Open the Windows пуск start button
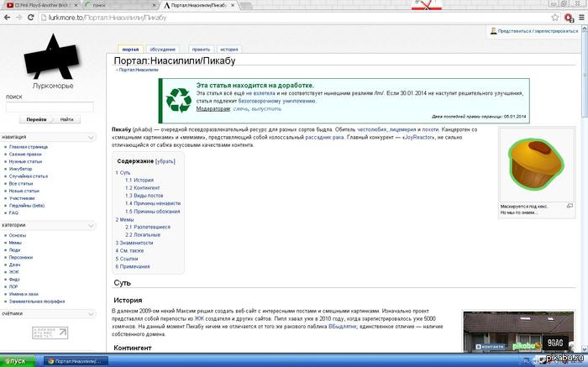The height and width of the screenshot is (367, 588). pos(17,361)
